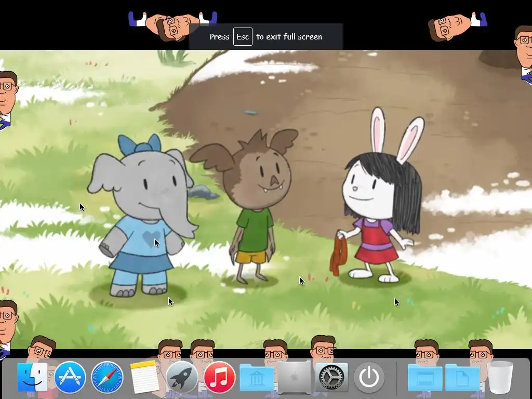The image size is (532, 399).
Task: Open the documents folder in dock
Action: pos(462,378)
